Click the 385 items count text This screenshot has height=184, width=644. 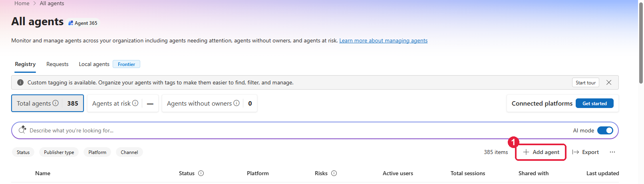click(496, 152)
